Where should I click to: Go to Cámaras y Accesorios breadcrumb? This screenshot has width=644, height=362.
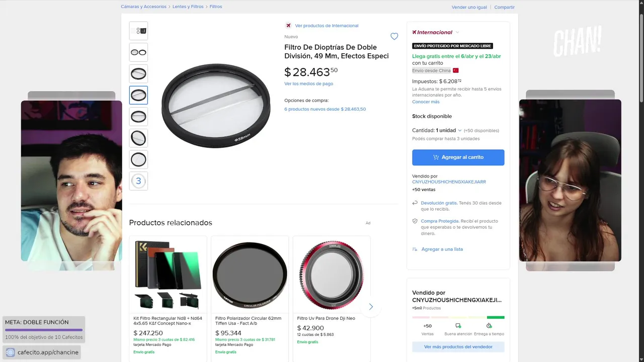pyautogui.click(x=143, y=7)
